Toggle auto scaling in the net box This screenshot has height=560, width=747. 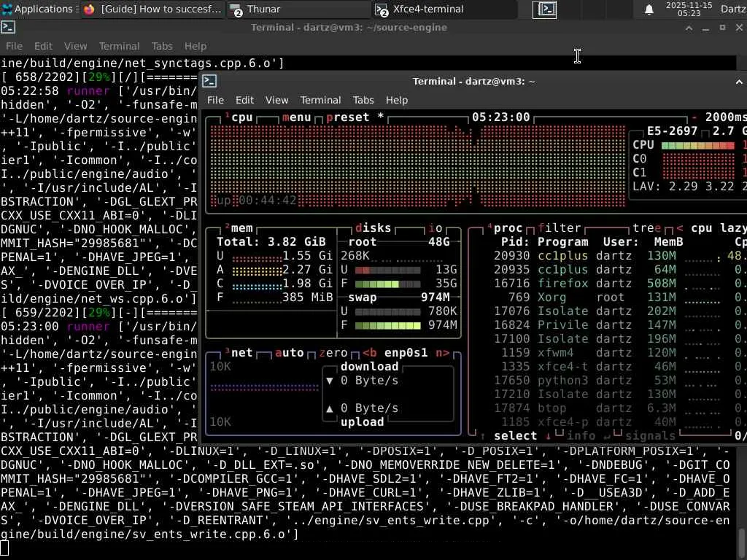pos(289,353)
